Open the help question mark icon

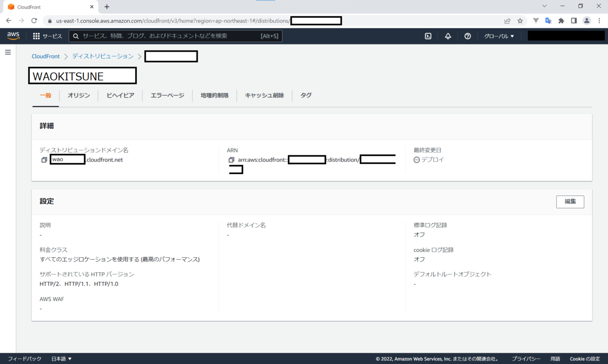[468, 36]
